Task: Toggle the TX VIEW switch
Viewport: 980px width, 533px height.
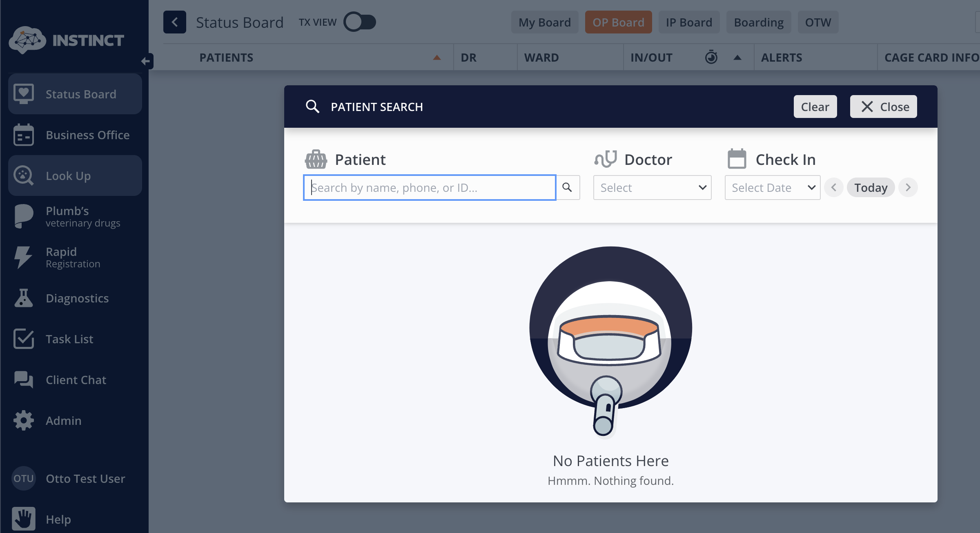Action: tap(359, 22)
